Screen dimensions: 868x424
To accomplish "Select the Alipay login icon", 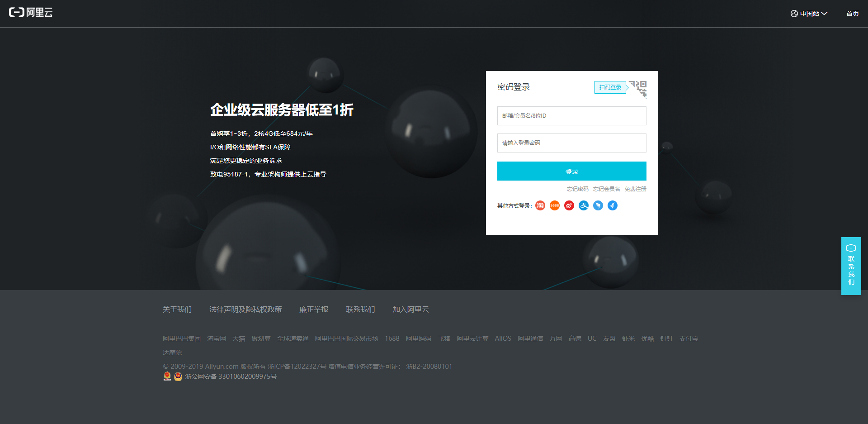I will 583,205.
